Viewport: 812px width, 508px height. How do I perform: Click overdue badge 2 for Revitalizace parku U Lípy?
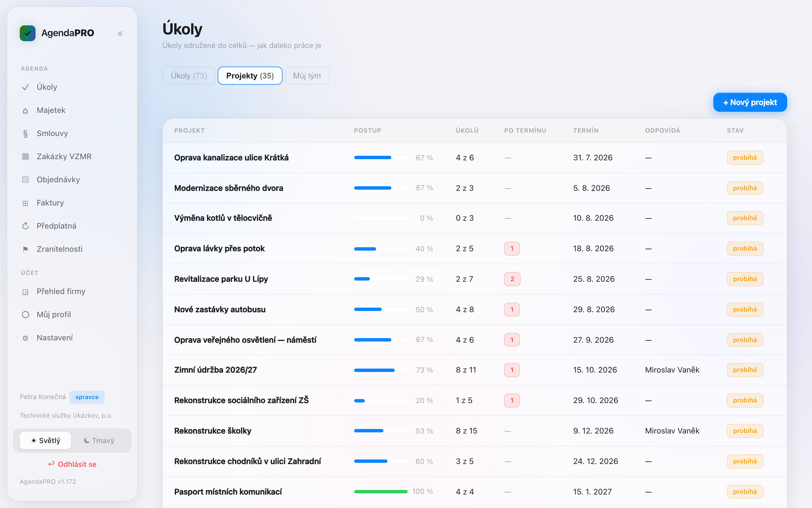pyautogui.click(x=512, y=279)
